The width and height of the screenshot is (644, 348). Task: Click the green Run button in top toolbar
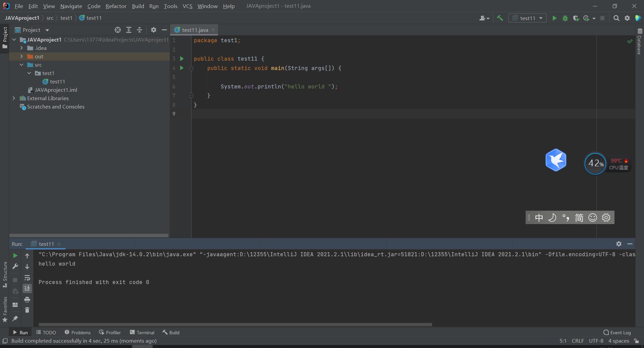[x=554, y=18]
